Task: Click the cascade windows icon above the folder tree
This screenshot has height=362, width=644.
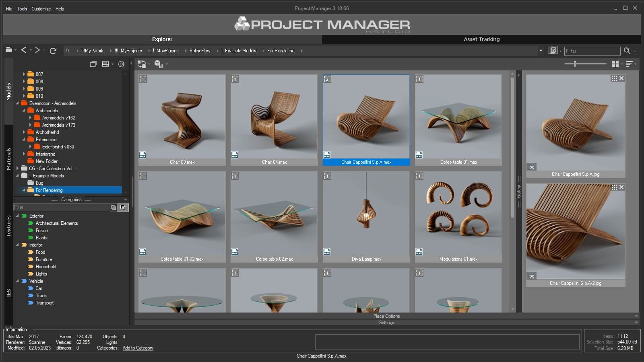Action: click(x=93, y=64)
